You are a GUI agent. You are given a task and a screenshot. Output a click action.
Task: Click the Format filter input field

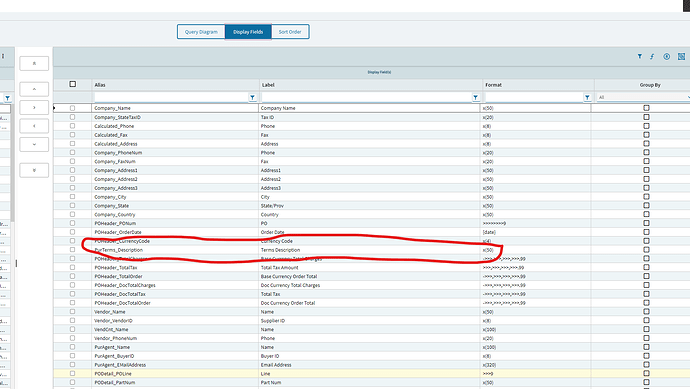534,97
